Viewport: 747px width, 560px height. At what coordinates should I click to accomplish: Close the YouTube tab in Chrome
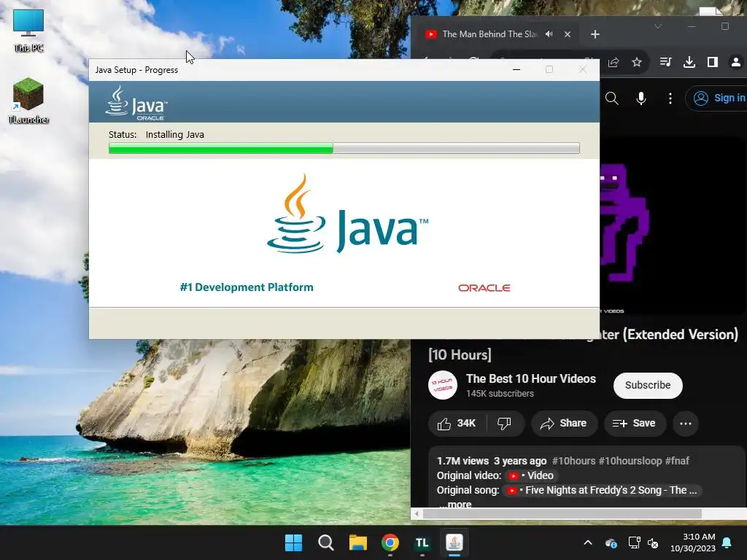[568, 34]
